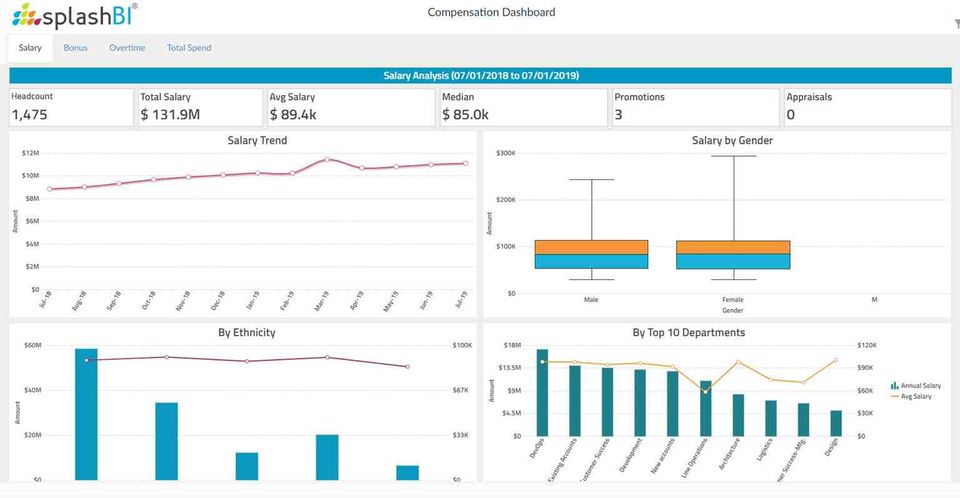Viewport: 960px width, 498px height.
Task: Click the Appraisals card
Action: pos(868,107)
